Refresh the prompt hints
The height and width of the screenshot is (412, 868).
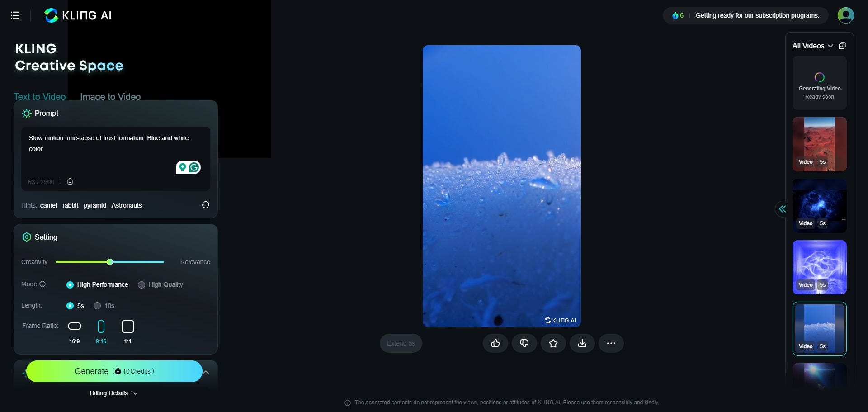click(x=206, y=205)
